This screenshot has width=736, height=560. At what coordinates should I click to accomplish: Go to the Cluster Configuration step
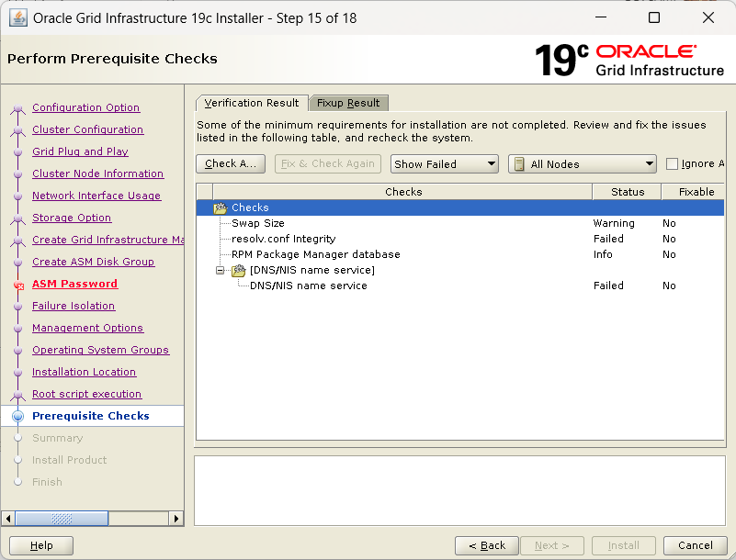click(88, 129)
